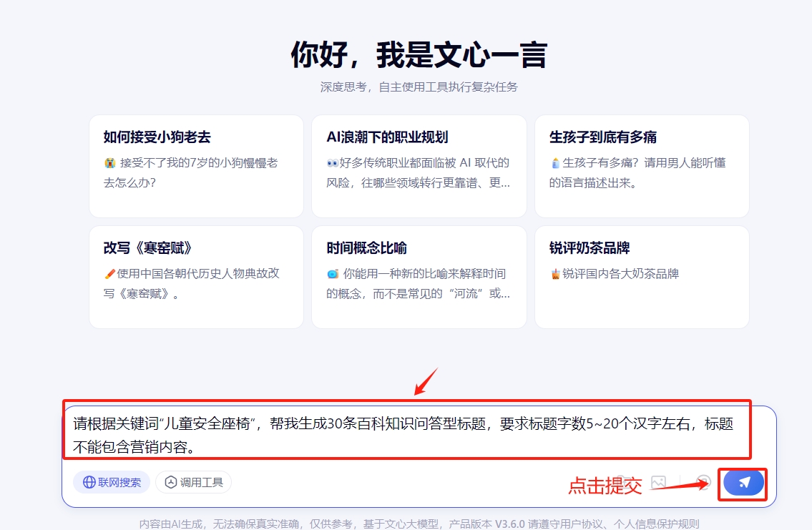Open the 时间概念比喻 suggestion card

click(419, 277)
